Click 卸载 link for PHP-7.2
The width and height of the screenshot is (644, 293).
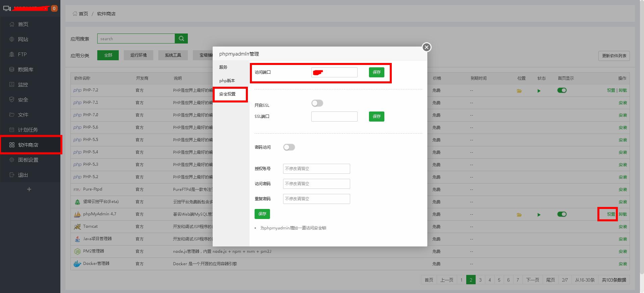(623, 90)
